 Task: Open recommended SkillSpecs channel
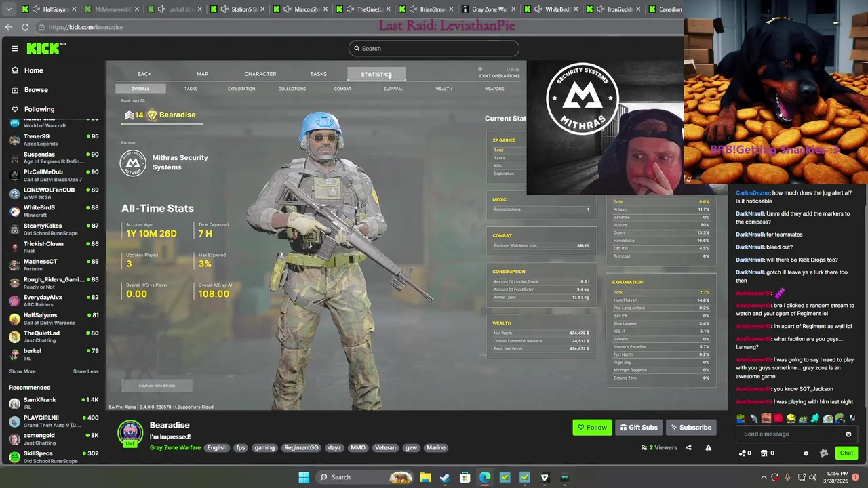53,457
